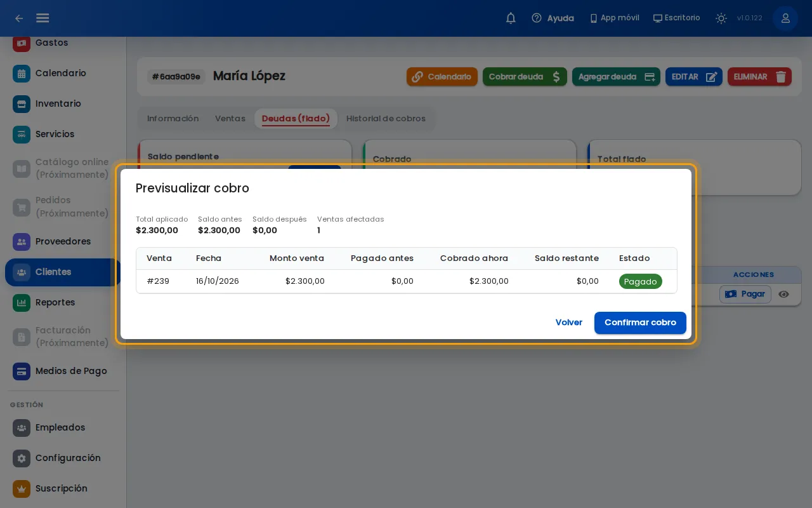Click the EDITAR button
812x508 pixels.
pyautogui.click(x=694, y=77)
